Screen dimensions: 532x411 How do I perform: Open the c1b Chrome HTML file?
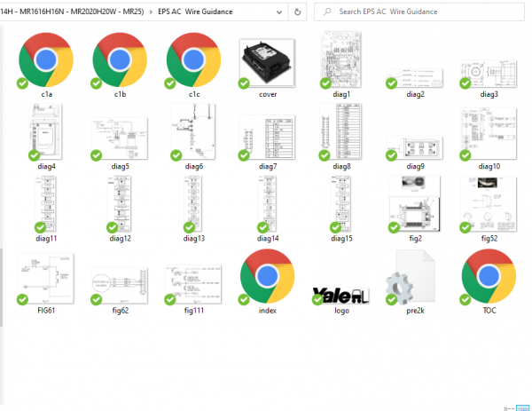pos(120,60)
